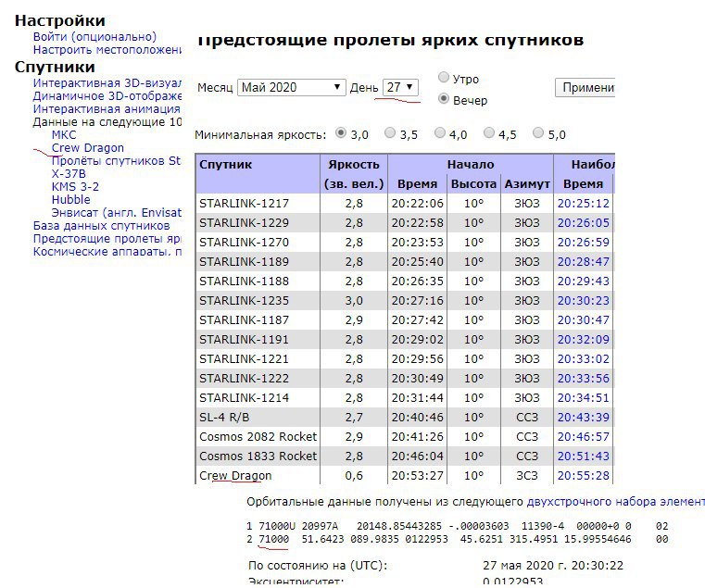Click the Азимут column header
This screenshot has height=588, width=705.
point(527,184)
